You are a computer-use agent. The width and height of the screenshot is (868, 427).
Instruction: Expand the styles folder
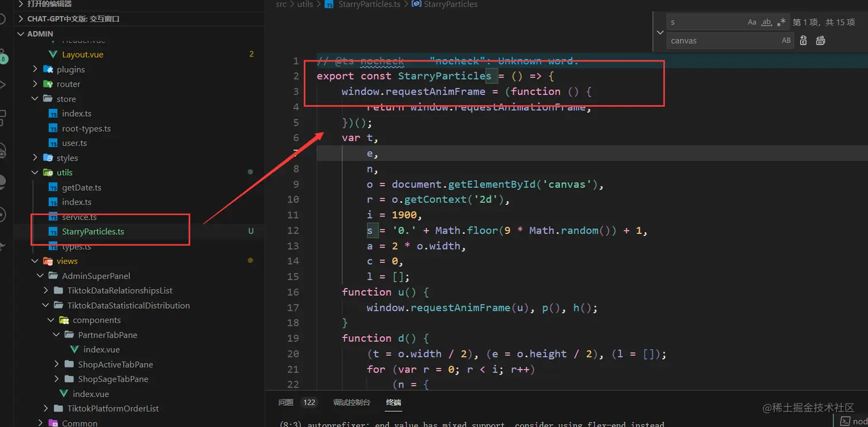[35, 158]
